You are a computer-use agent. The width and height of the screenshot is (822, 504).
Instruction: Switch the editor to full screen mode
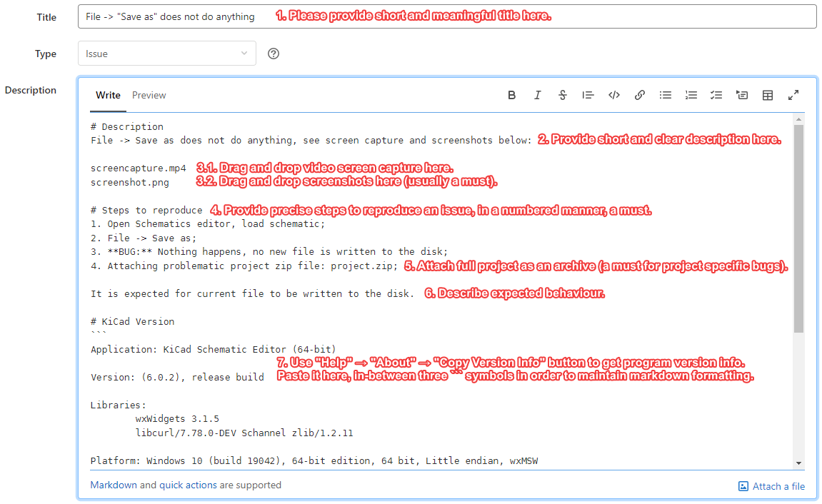[x=793, y=95]
